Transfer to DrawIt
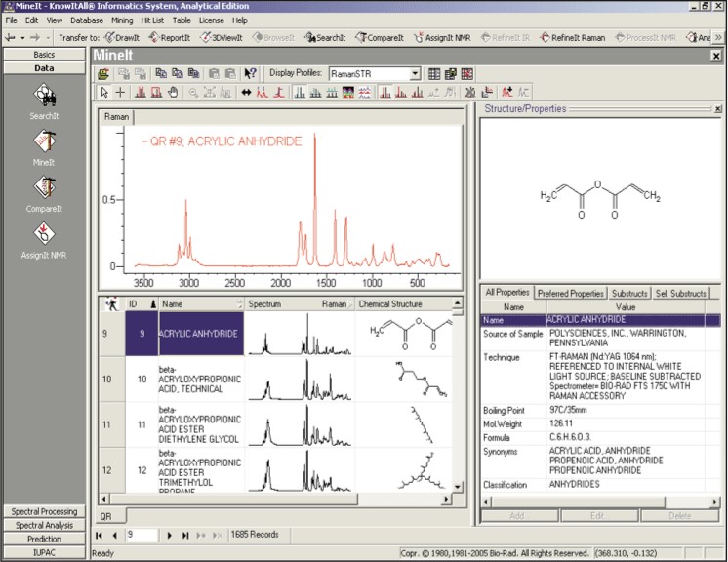The height and width of the screenshot is (562, 728). click(x=122, y=38)
